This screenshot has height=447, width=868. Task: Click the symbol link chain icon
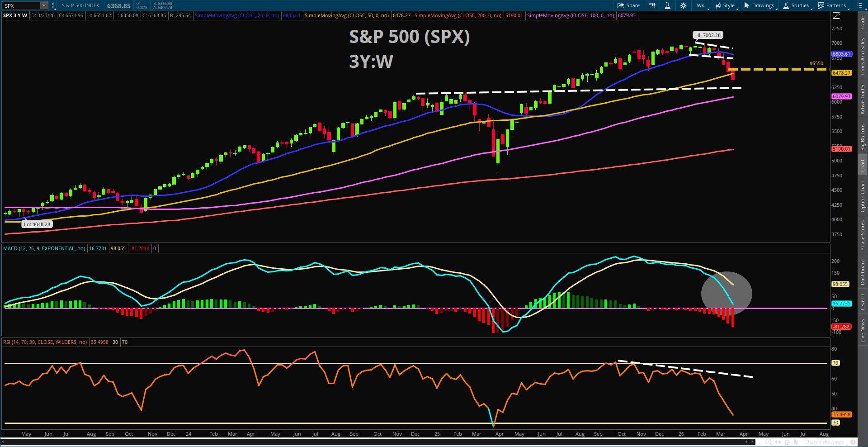click(53, 5)
